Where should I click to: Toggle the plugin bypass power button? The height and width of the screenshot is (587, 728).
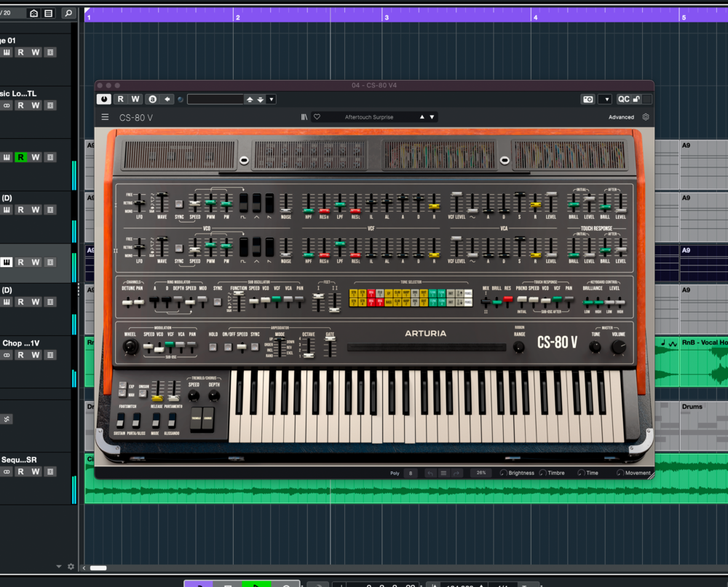click(x=103, y=99)
